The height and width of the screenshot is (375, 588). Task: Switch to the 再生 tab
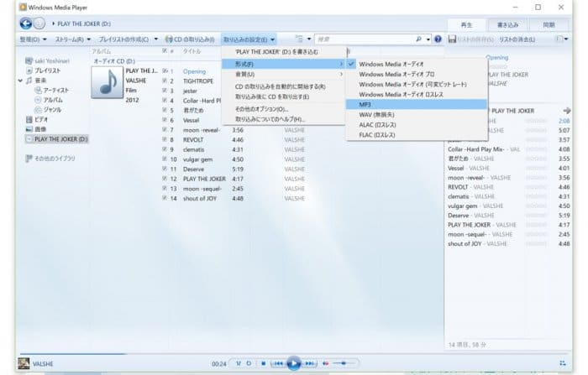(466, 24)
